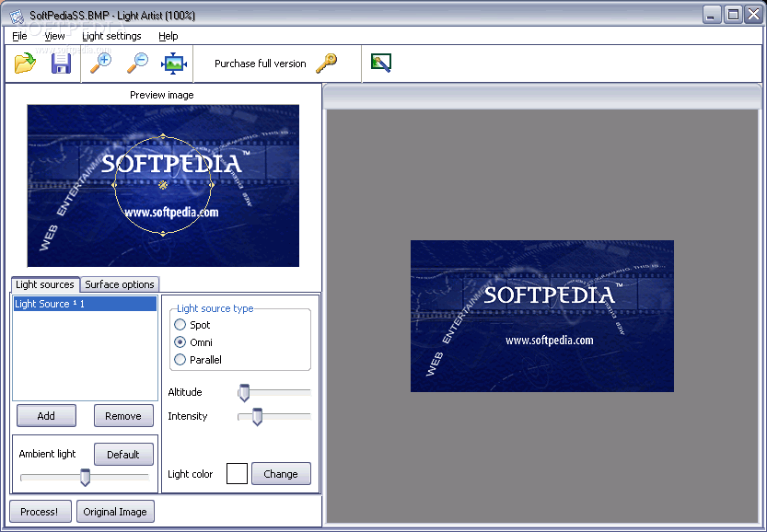Zoom in with the plus magnifier icon

click(x=100, y=64)
